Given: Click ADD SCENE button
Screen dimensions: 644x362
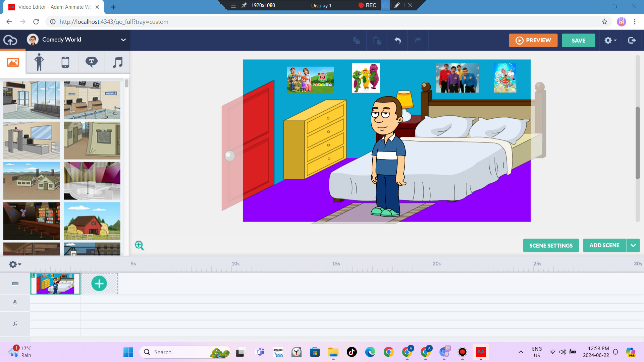Looking at the screenshot, I should [604, 245].
